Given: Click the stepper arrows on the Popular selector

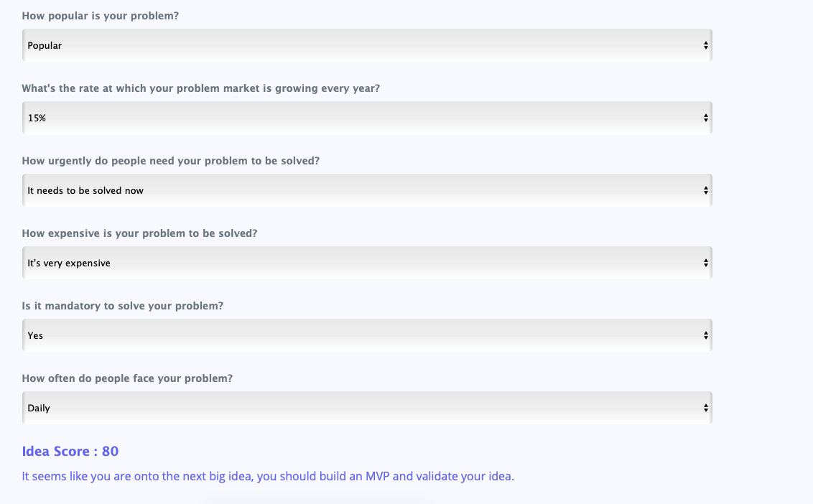Looking at the screenshot, I should 706,45.
